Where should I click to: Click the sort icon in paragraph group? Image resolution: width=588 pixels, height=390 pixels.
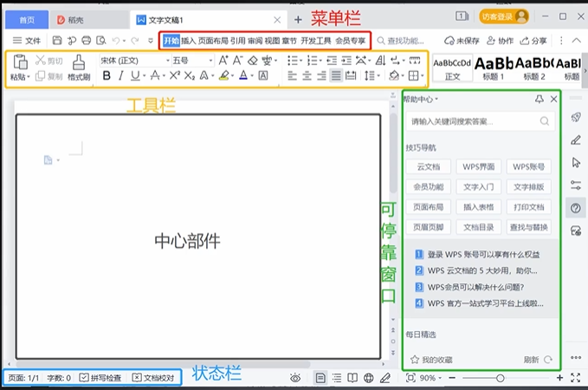(380, 61)
